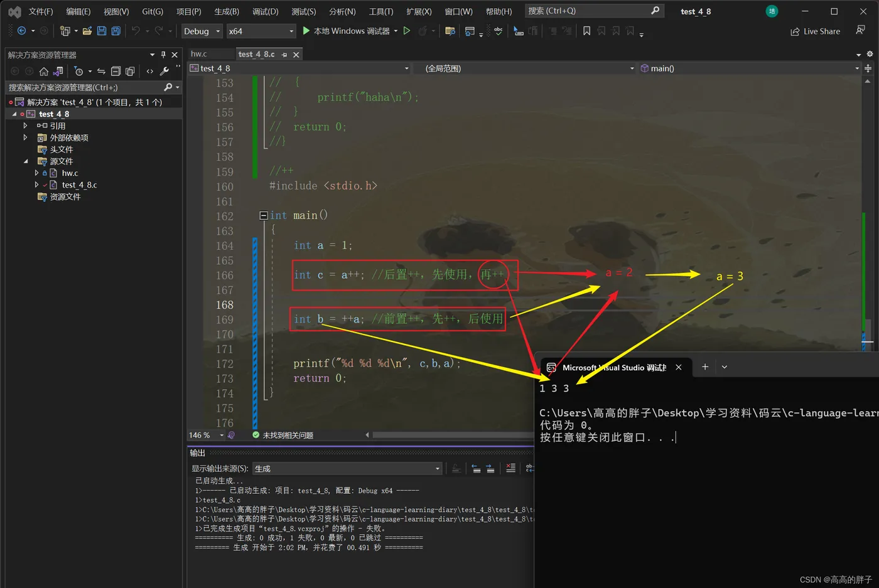This screenshot has height=588, width=879.
Task: Click the 未找到相关问题 status indicator
Action: (283, 435)
